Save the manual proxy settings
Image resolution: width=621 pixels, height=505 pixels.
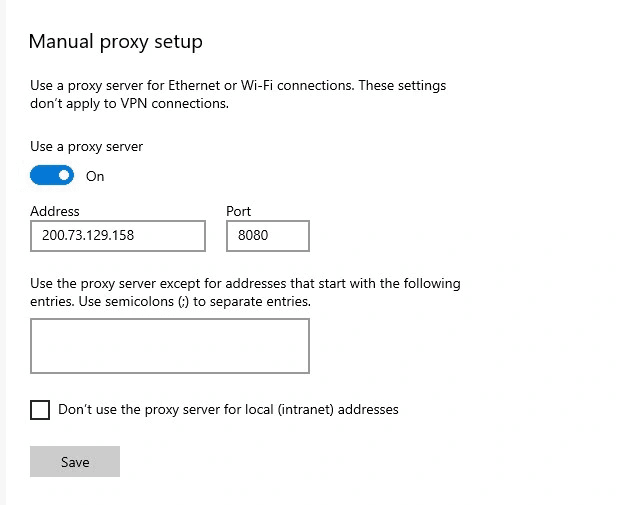coord(75,461)
